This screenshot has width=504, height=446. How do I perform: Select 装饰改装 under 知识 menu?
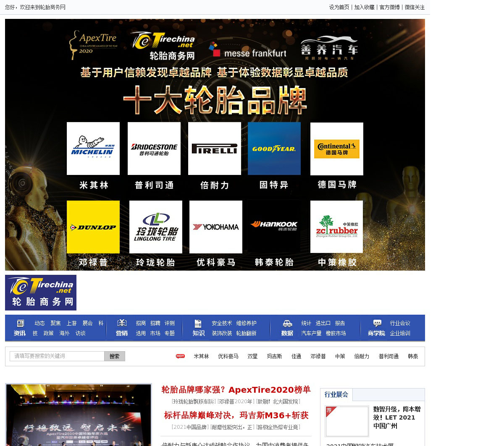click(222, 333)
